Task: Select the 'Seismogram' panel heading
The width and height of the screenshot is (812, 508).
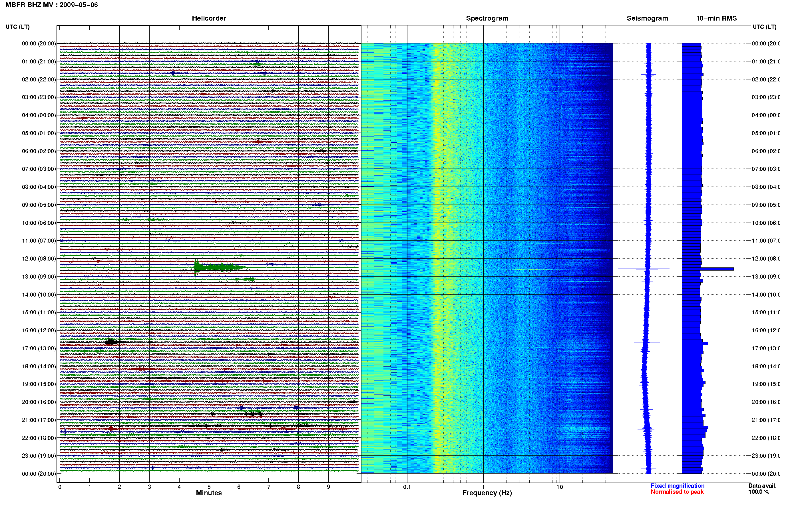Action: click(x=647, y=18)
